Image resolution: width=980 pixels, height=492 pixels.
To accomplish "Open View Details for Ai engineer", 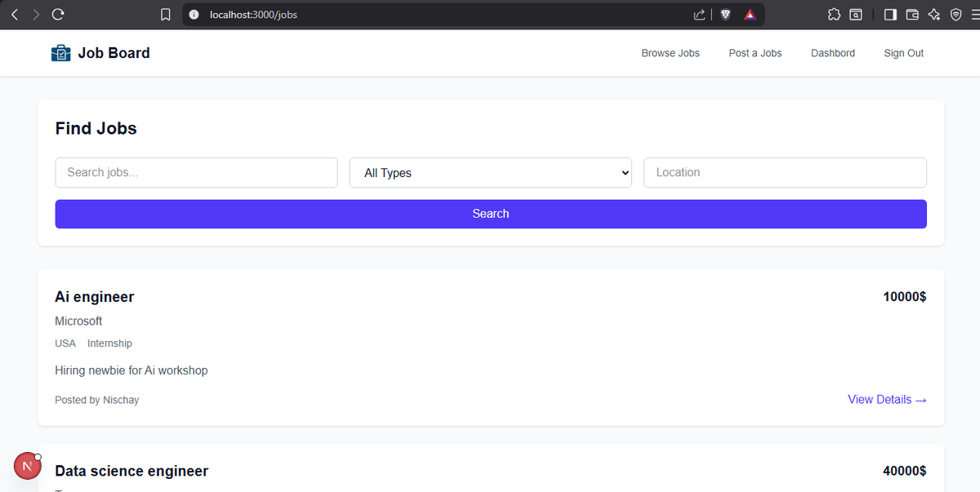I will 887,400.
